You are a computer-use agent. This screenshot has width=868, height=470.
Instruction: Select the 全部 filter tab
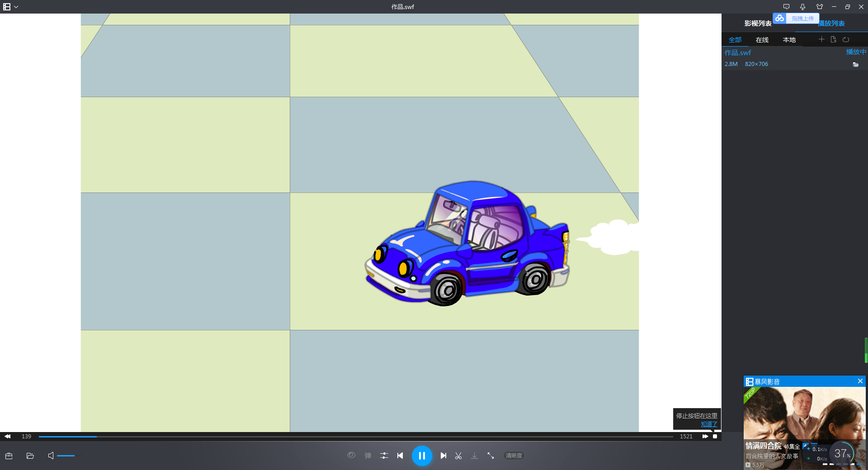[735, 40]
